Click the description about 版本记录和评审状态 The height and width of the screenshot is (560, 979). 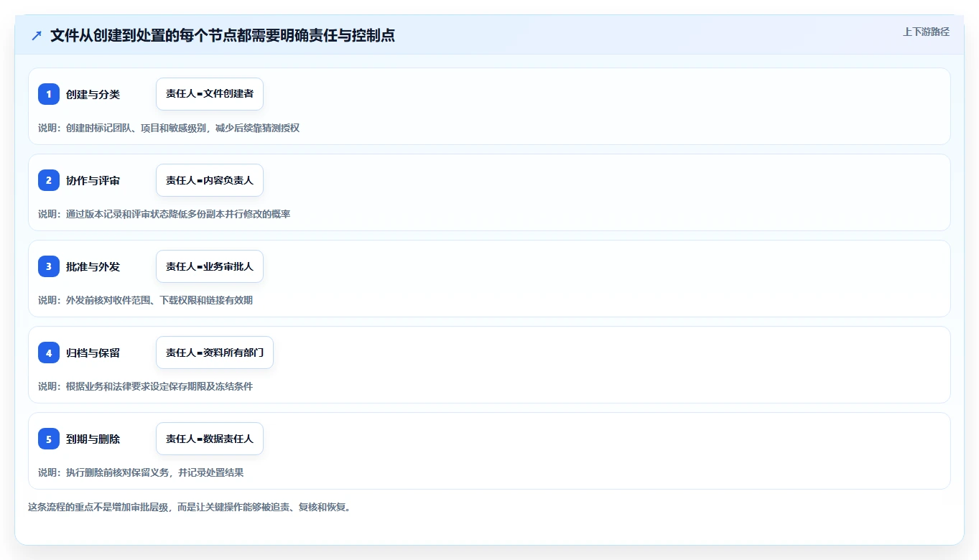click(164, 214)
